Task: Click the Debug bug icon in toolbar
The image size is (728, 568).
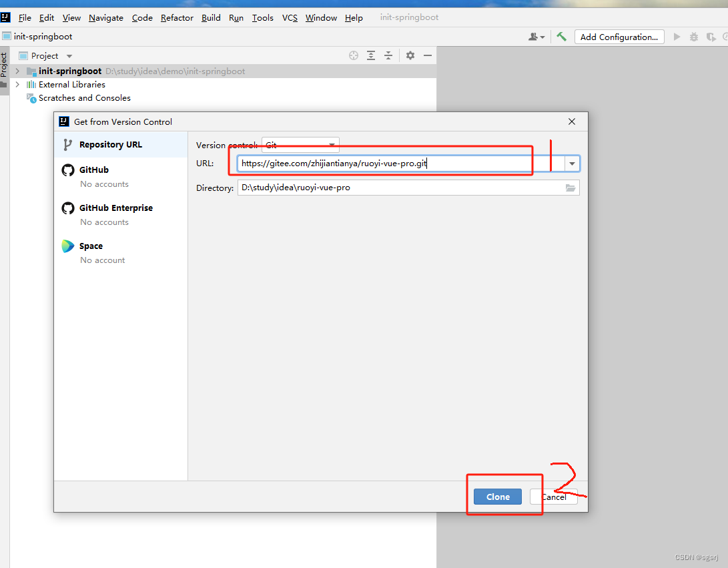Action: [694, 37]
